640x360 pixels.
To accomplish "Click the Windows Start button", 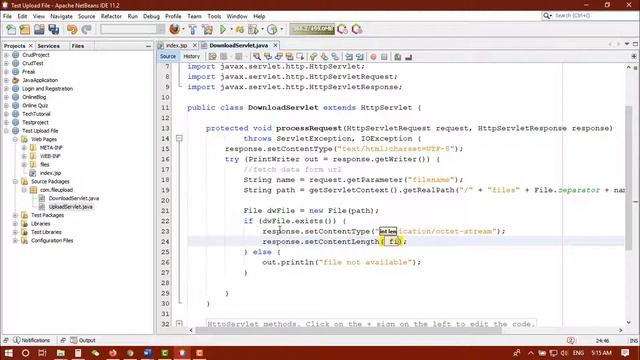I will tap(8, 353).
